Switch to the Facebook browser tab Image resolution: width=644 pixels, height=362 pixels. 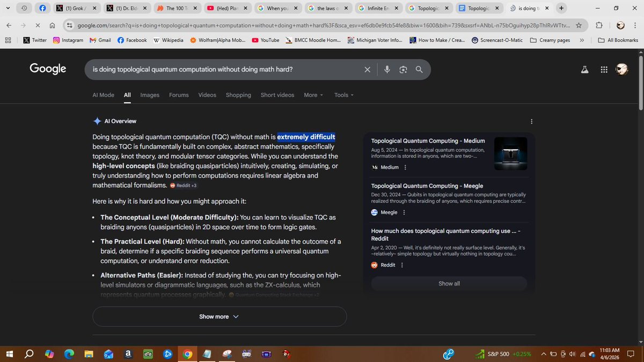[x=43, y=9]
